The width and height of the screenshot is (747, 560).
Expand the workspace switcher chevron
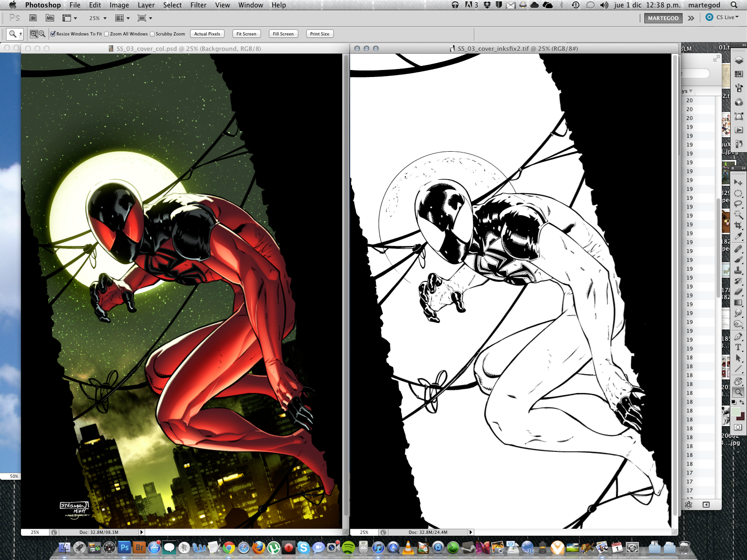coord(691,18)
